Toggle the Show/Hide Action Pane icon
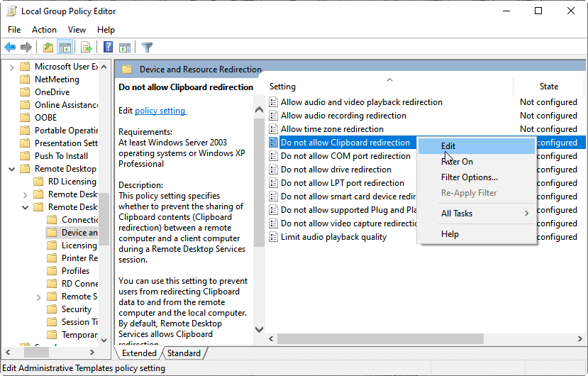The image size is (588, 376). (125, 48)
